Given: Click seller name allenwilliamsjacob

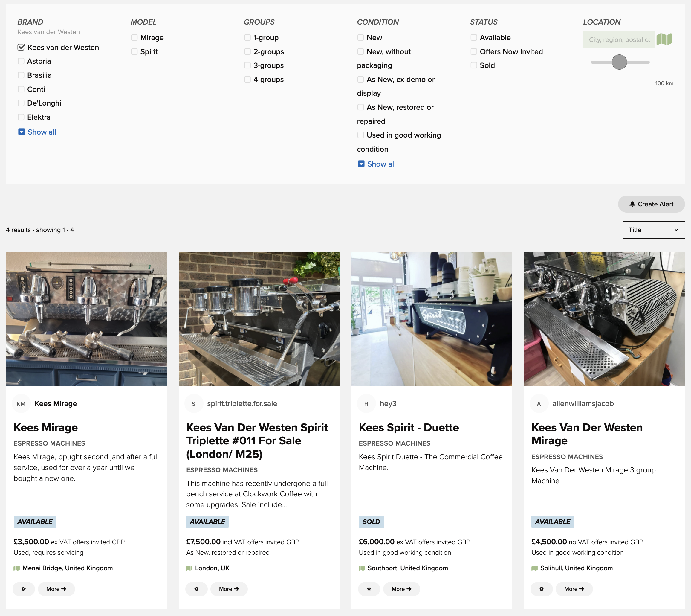Looking at the screenshot, I should (583, 403).
